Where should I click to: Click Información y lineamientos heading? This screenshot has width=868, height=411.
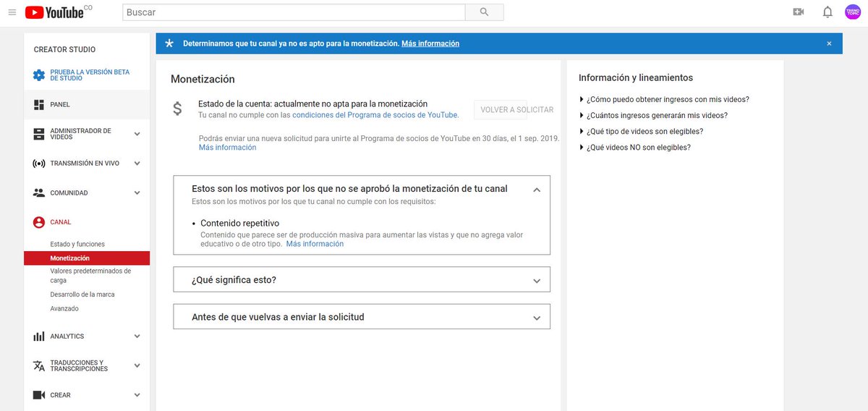[636, 77]
